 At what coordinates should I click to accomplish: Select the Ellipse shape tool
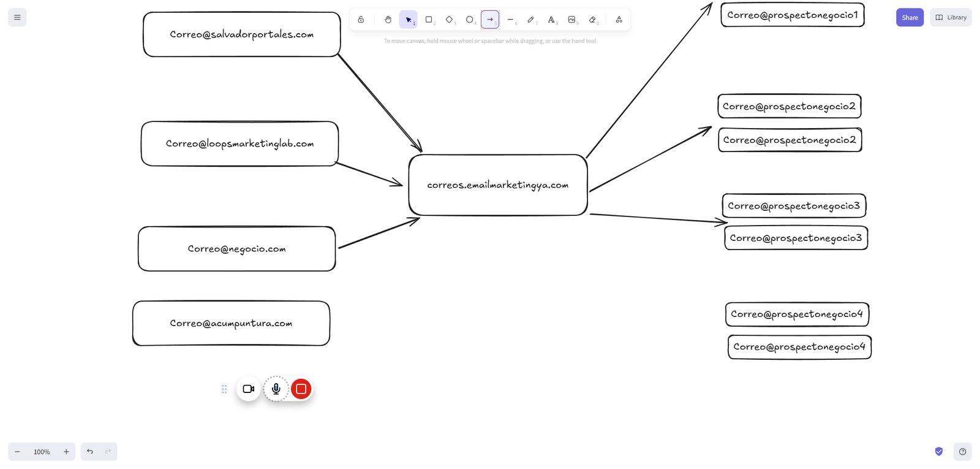point(470,20)
